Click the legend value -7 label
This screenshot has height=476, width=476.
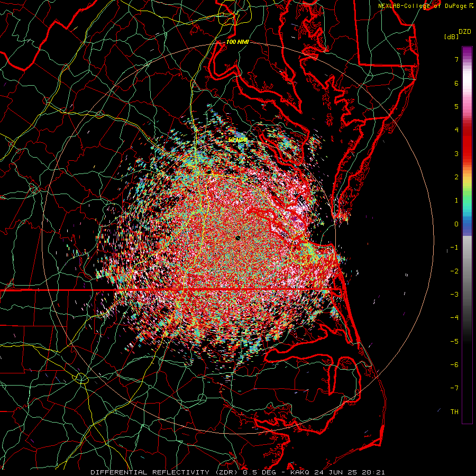pos(454,388)
